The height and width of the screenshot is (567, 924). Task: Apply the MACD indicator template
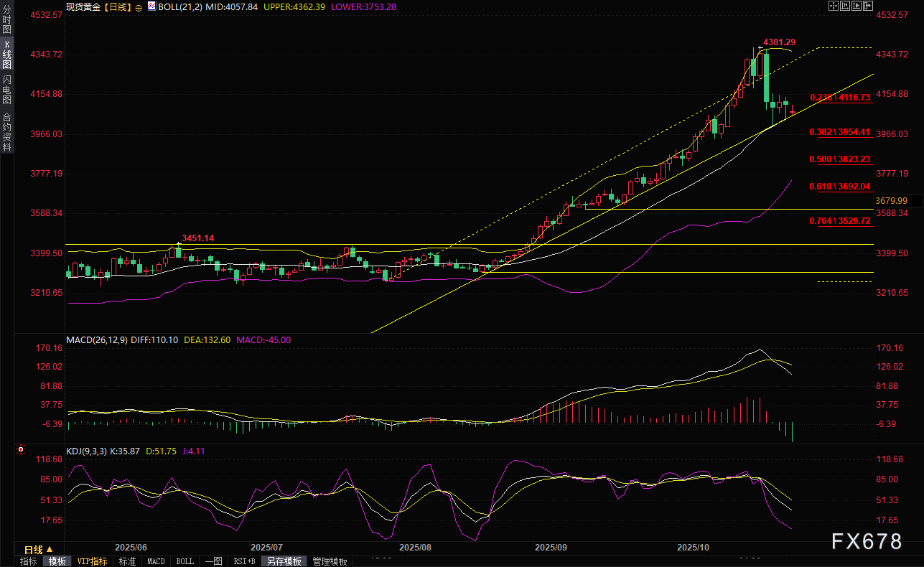pyautogui.click(x=156, y=561)
